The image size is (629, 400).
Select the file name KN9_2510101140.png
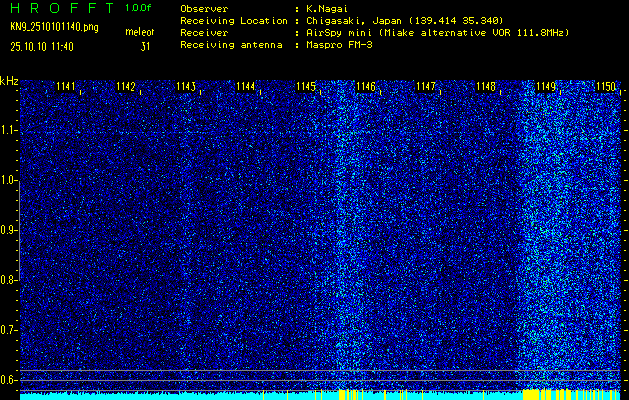point(54,27)
